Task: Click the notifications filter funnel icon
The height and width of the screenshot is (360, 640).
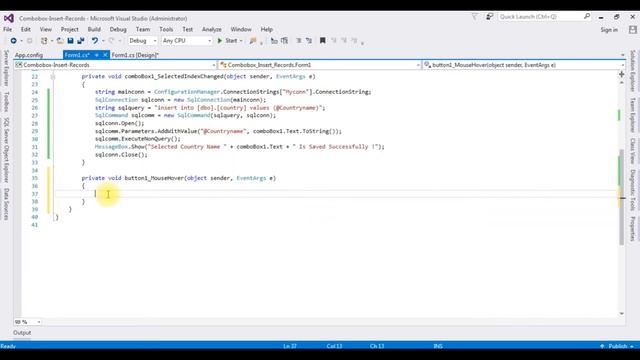Action: tap(474, 17)
